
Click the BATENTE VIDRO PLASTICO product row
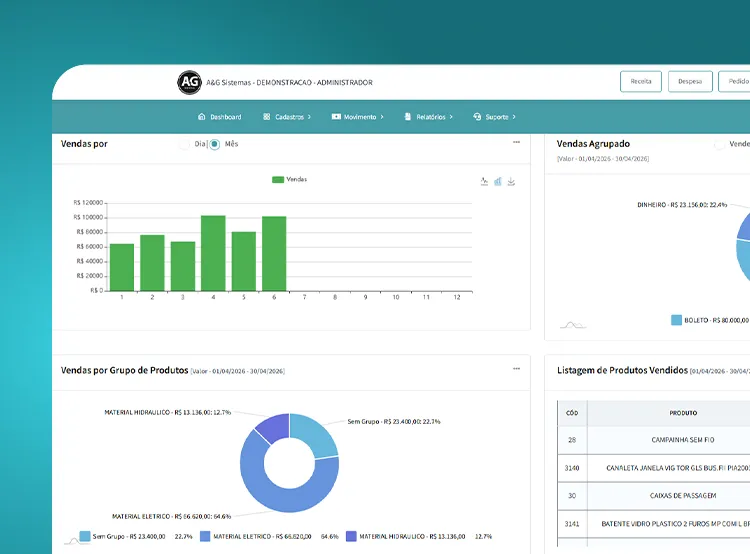pyautogui.click(x=654, y=524)
